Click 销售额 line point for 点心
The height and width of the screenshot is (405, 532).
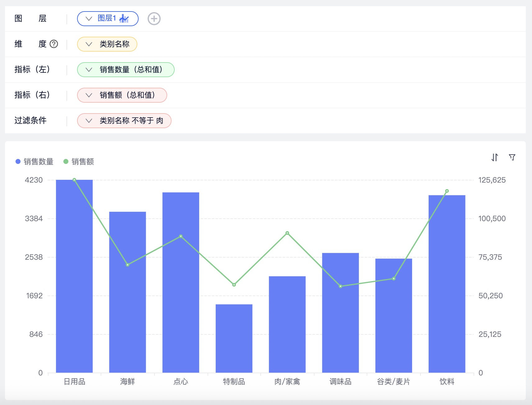coord(181,236)
